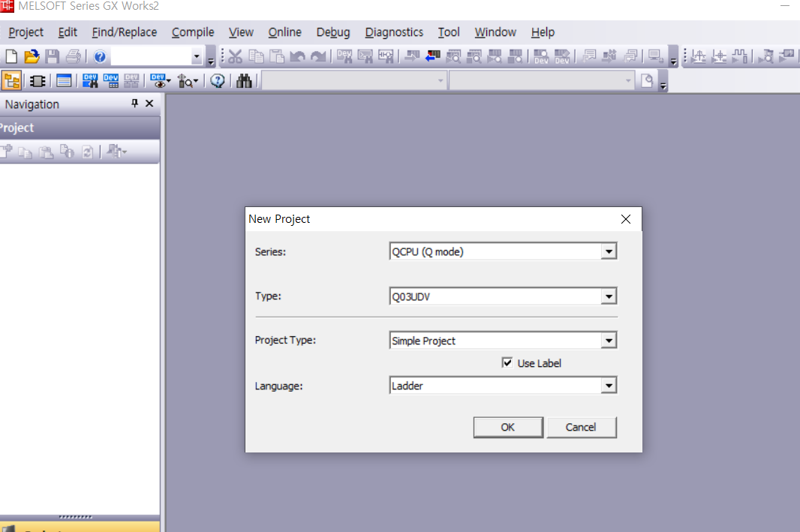Click the device search Dev binoculars icon in upper toolbar
The image size is (800, 532).
[x=344, y=56]
